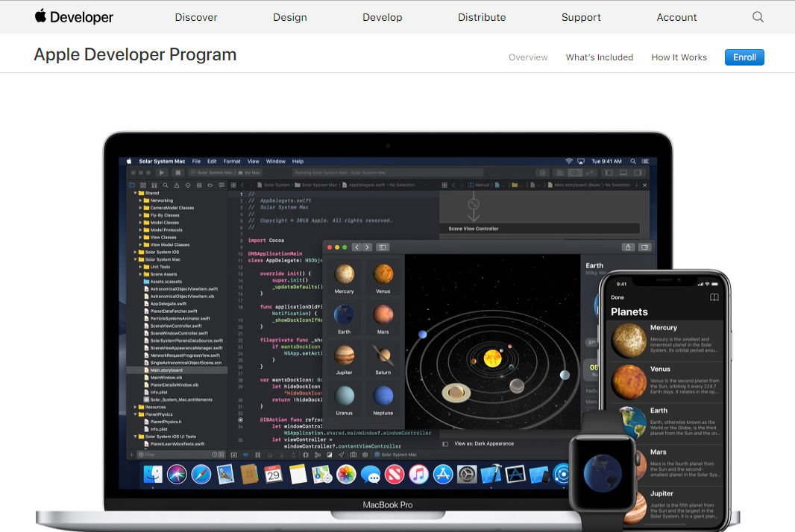
Task: Click Mercury thumbnail in planet grid
Action: pyautogui.click(x=345, y=278)
